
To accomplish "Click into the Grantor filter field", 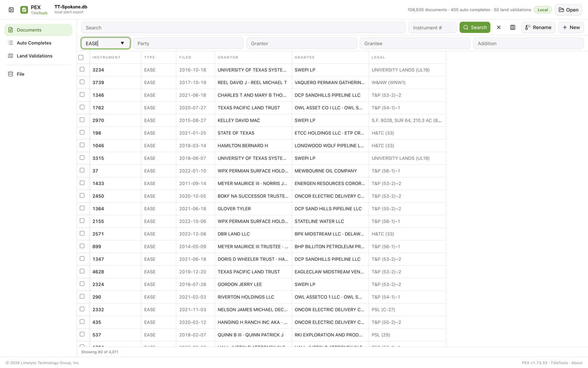I will click(302, 43).
